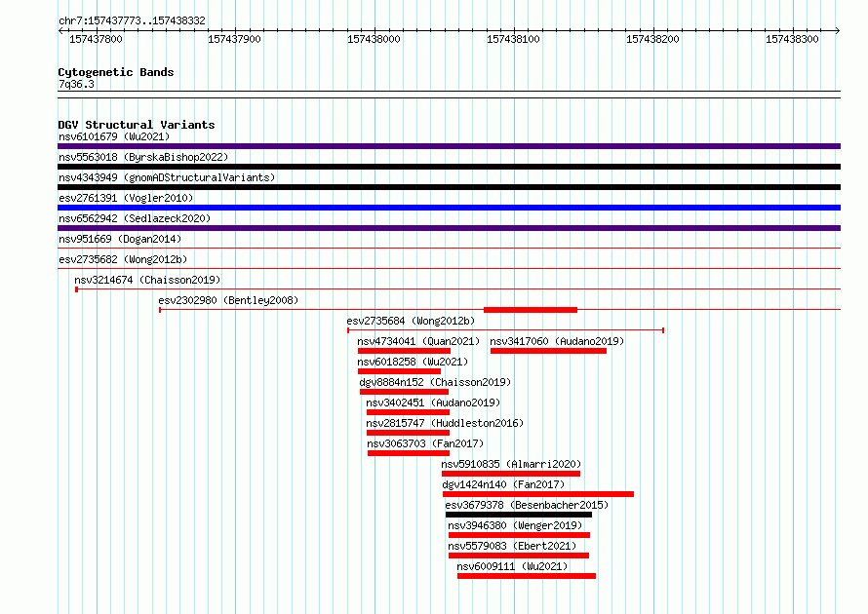Click the dgv1424n140 red bar
Image resolution: width=868 pixels, height=614 pixels.
(538, 494)
